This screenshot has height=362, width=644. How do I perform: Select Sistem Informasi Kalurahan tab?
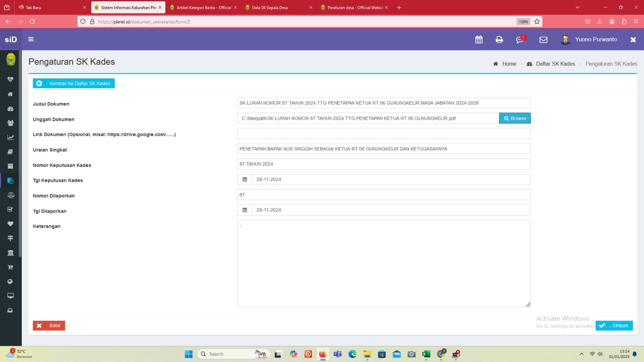(x=128, y=7)
